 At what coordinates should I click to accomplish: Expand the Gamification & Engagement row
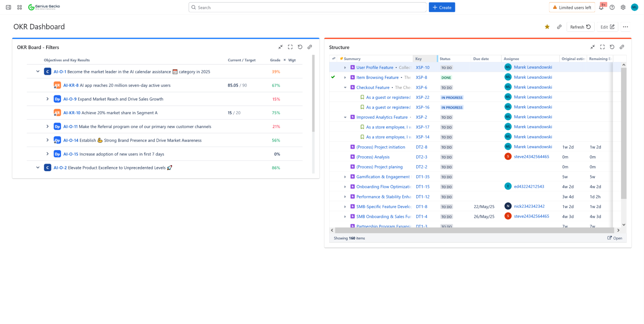coord(345,177)
